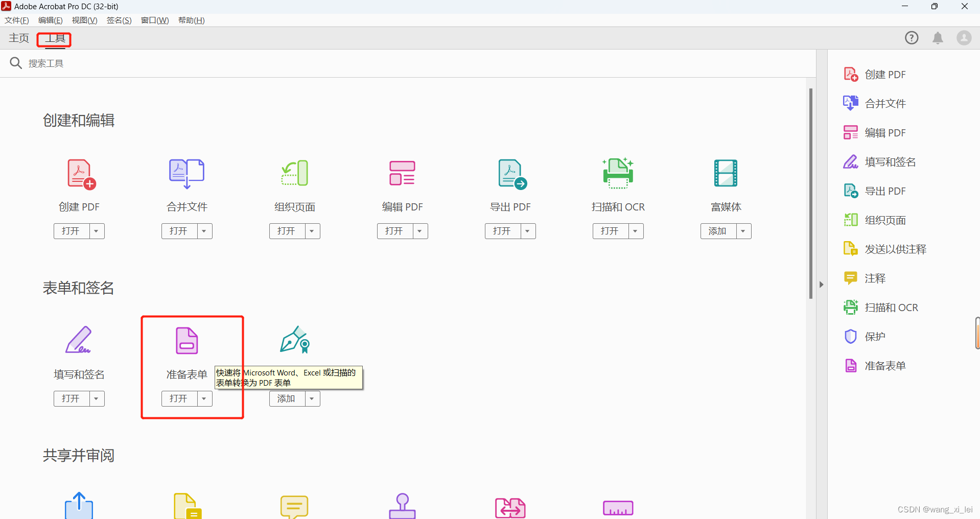Viewport: 980px width, 519px height.
Task: Open the notifications bell icon
Action: tap(938, 38)
